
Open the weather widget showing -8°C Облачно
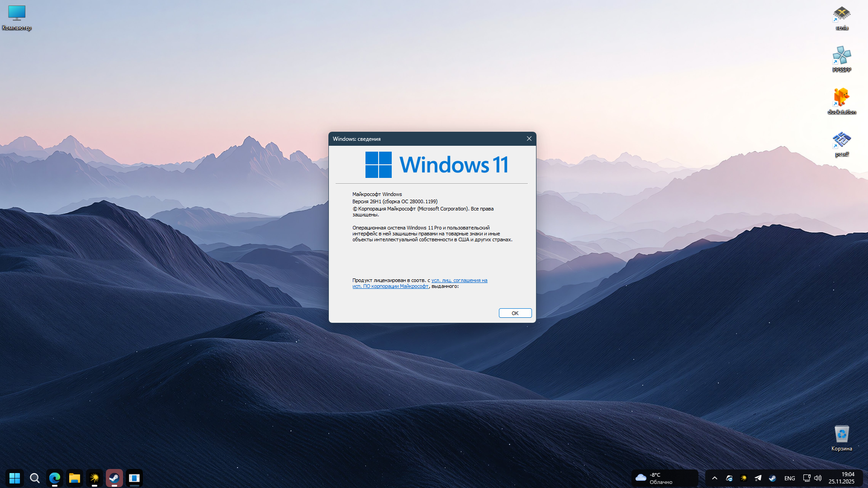tap(664, 478)
